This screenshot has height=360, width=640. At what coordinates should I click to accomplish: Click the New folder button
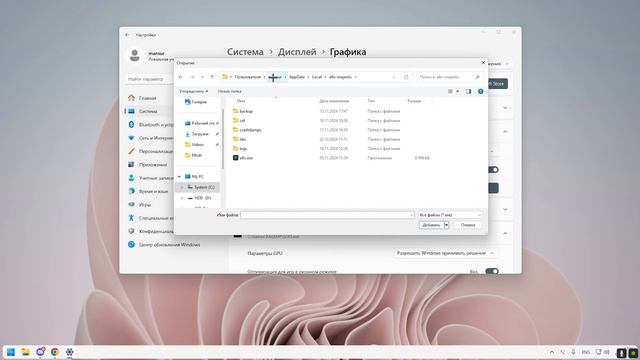(x=230, y=91)
